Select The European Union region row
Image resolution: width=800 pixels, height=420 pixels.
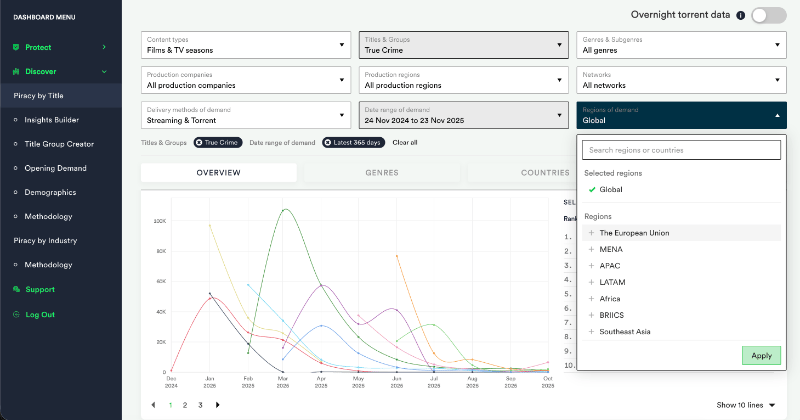click(681, 233)
